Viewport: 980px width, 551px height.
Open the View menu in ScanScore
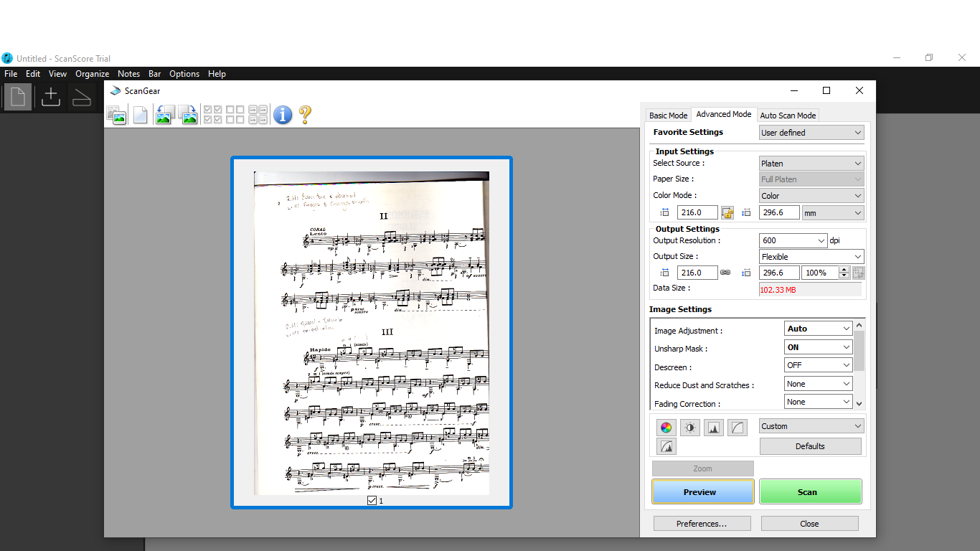click(x=58, y=74)
